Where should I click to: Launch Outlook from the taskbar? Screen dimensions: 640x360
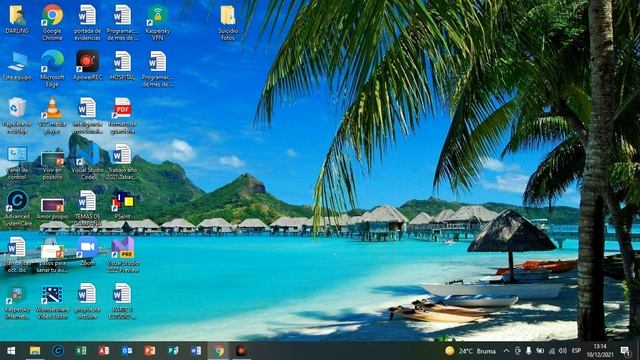coord(126,351)
